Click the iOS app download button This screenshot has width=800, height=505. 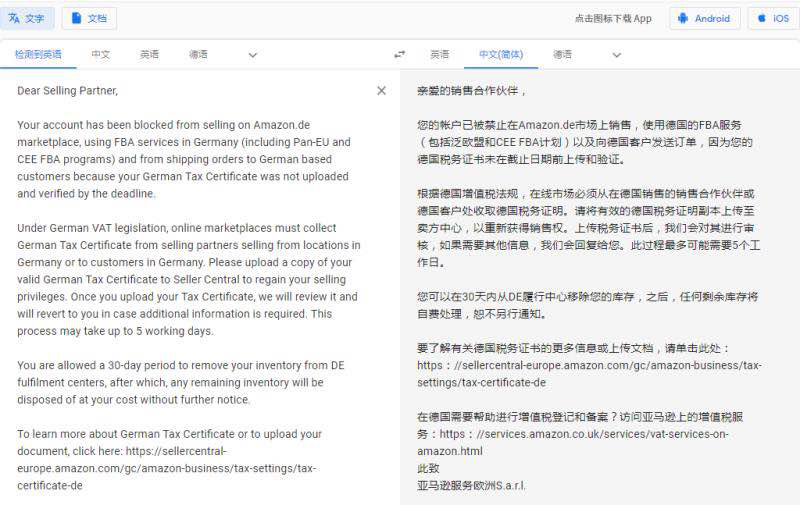click(772, 18)
